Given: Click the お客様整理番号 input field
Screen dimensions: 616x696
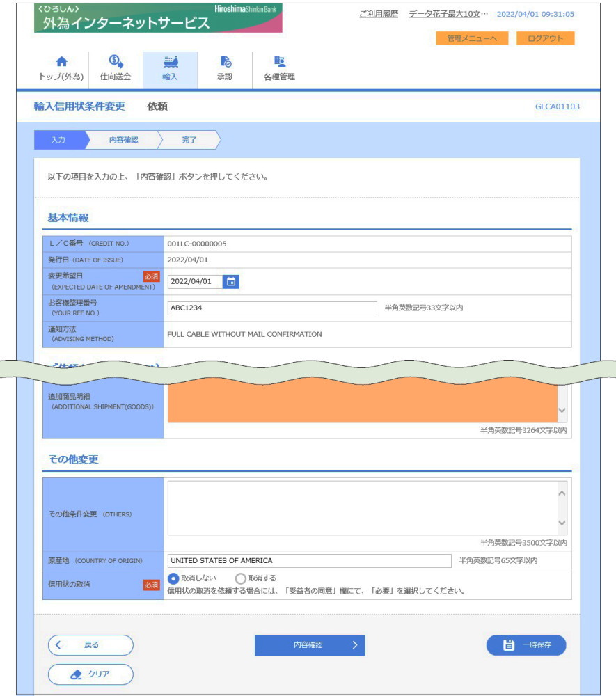Looking at the screenshot, I should (272, 308).
